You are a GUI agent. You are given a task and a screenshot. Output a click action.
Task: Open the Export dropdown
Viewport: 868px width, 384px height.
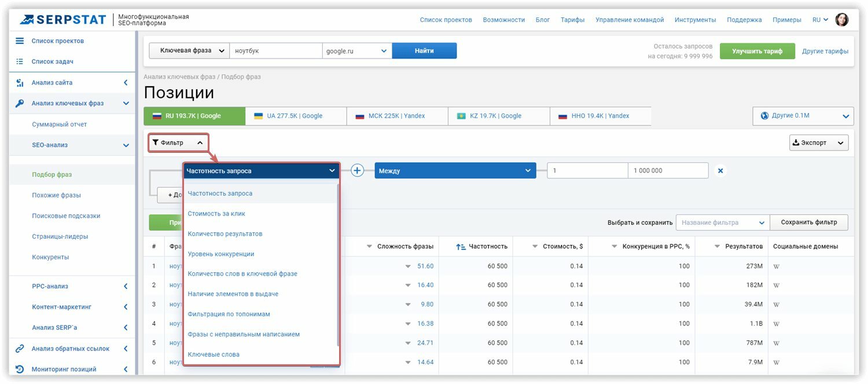coord(819,142)
